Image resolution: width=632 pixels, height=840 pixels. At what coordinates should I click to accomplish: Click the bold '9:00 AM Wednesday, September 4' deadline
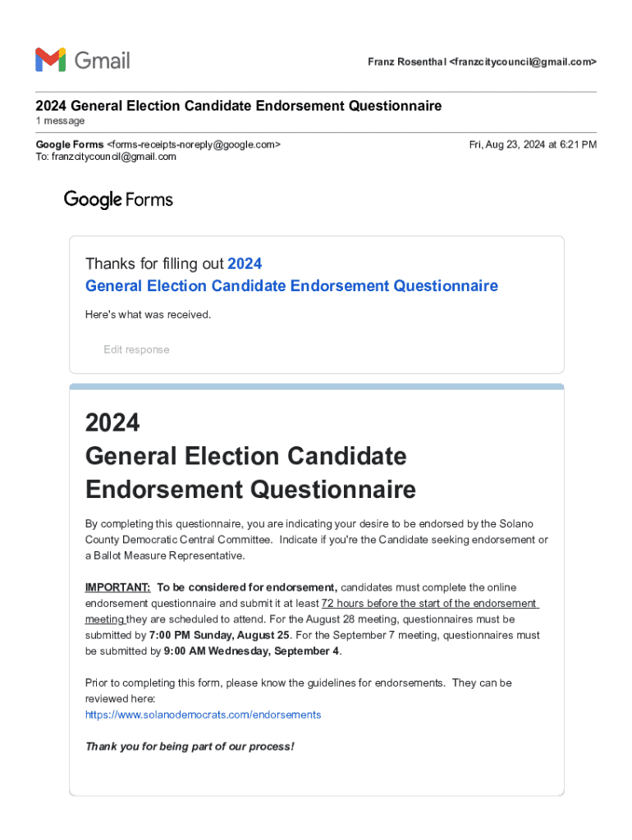pyautogui.click(x=251, y=651)
